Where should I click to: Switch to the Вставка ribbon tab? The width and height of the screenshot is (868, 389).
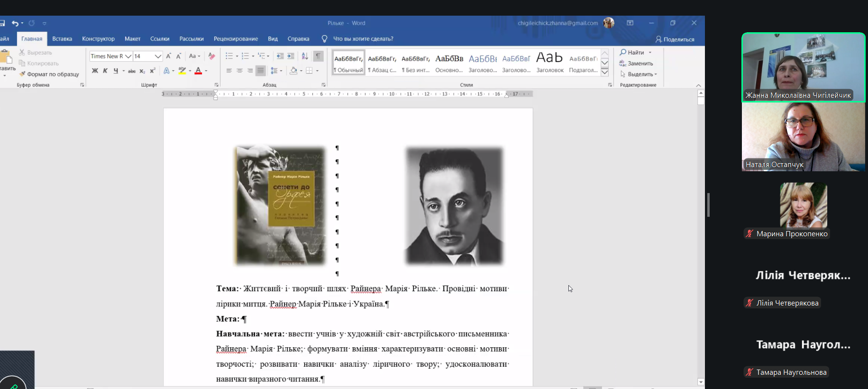tap(62, 39)
